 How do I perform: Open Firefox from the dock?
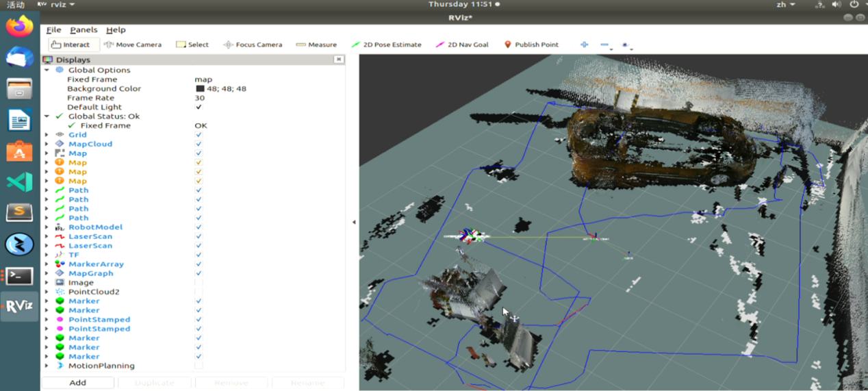(19, 27)
